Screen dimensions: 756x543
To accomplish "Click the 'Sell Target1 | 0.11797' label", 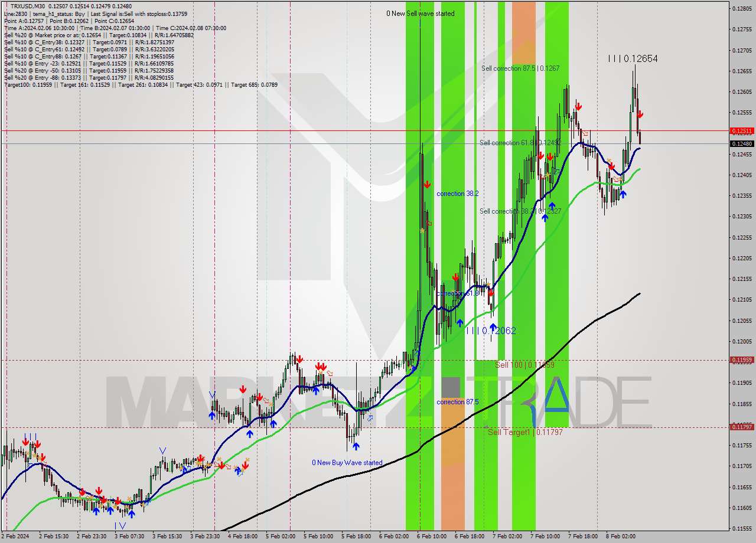I will pyautogui.click(x=525, y=433).
